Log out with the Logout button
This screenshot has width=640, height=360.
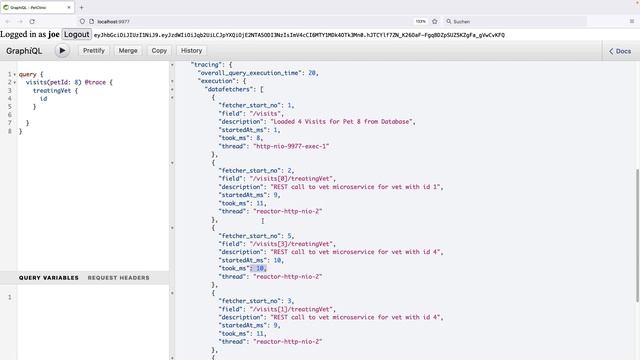pos(76,35)
